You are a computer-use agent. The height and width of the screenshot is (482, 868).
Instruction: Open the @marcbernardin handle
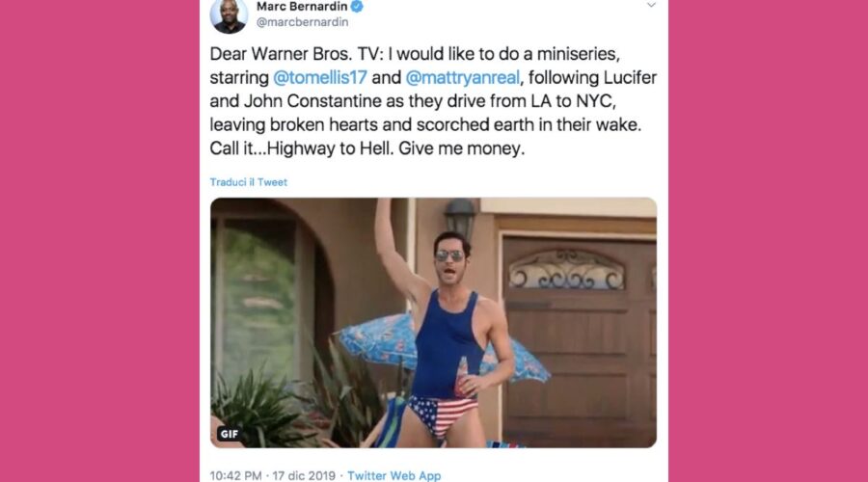point(302,22)
